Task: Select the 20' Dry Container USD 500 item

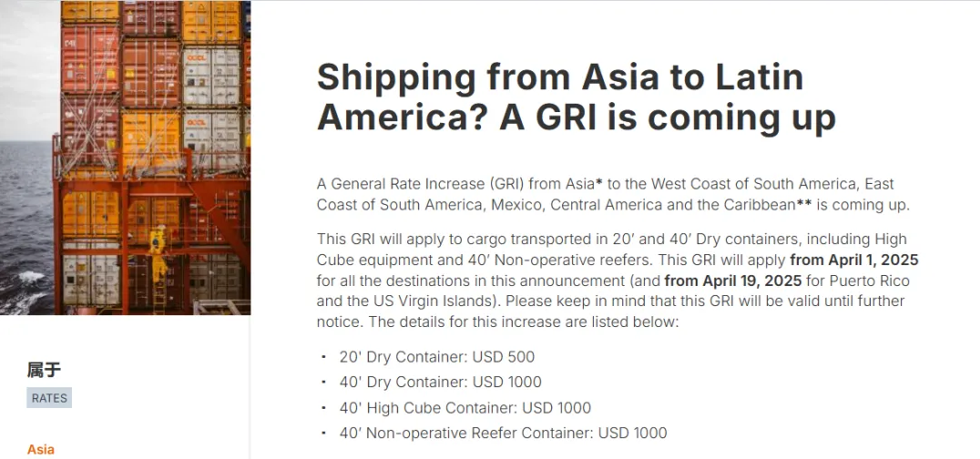Action: (436, 357)
